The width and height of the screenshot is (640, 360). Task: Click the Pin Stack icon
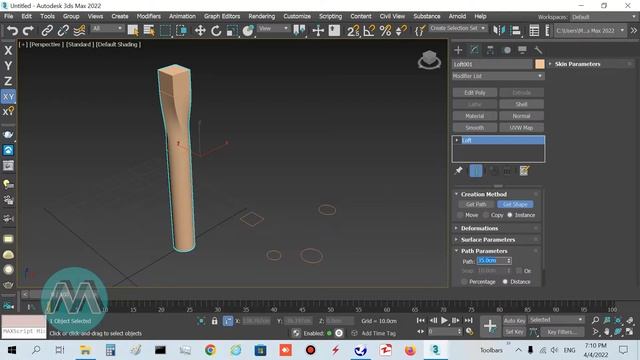tap(458, 171)
